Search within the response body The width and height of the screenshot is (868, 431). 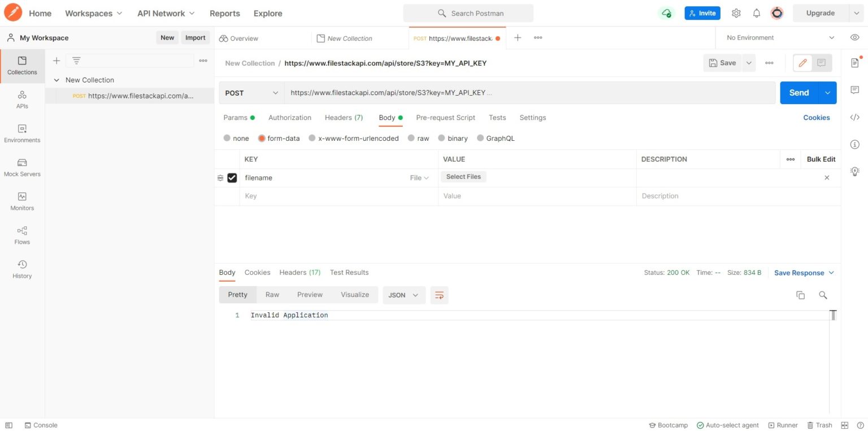pyautogui.click(x=823, y=295)
